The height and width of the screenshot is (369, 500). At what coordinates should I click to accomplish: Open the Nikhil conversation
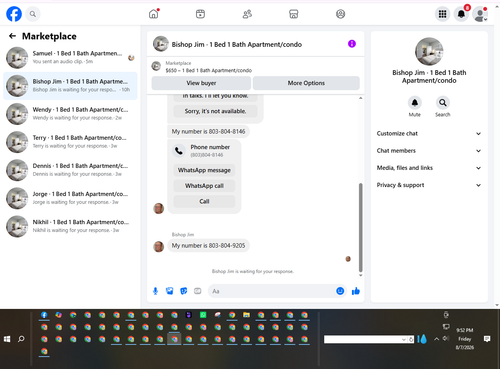click(70, 226)
